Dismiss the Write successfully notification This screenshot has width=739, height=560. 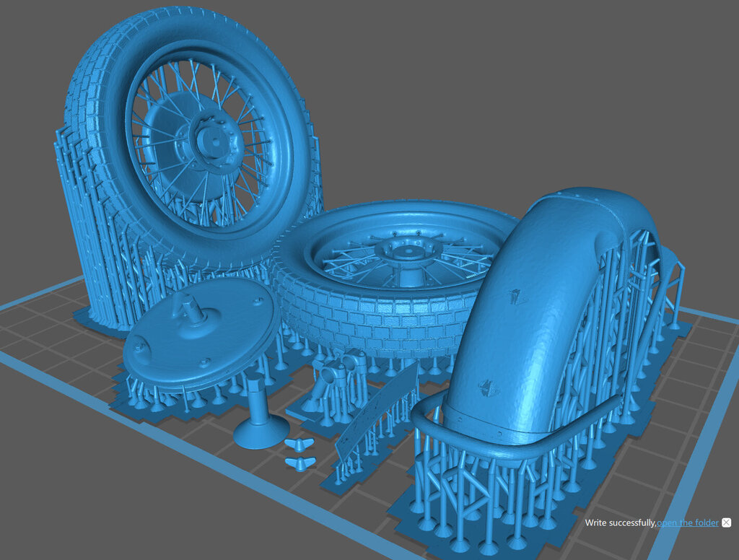(727, 522)
